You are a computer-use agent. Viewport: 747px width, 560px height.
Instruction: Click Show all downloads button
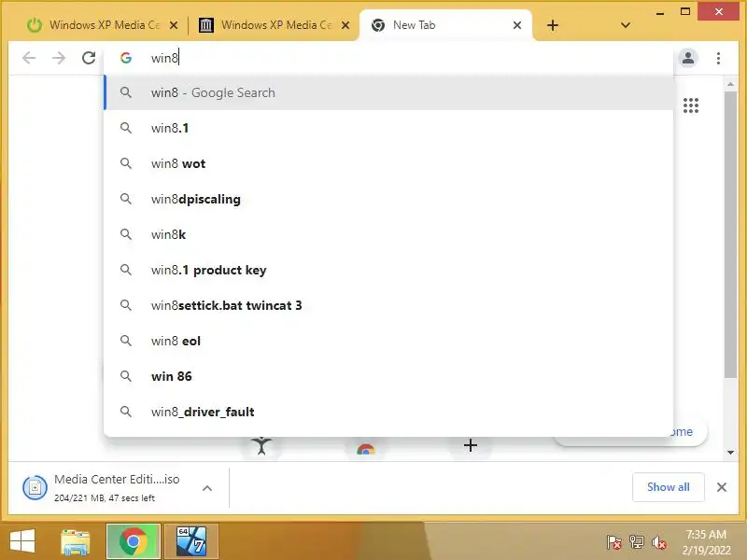click(x=668, y=487)
